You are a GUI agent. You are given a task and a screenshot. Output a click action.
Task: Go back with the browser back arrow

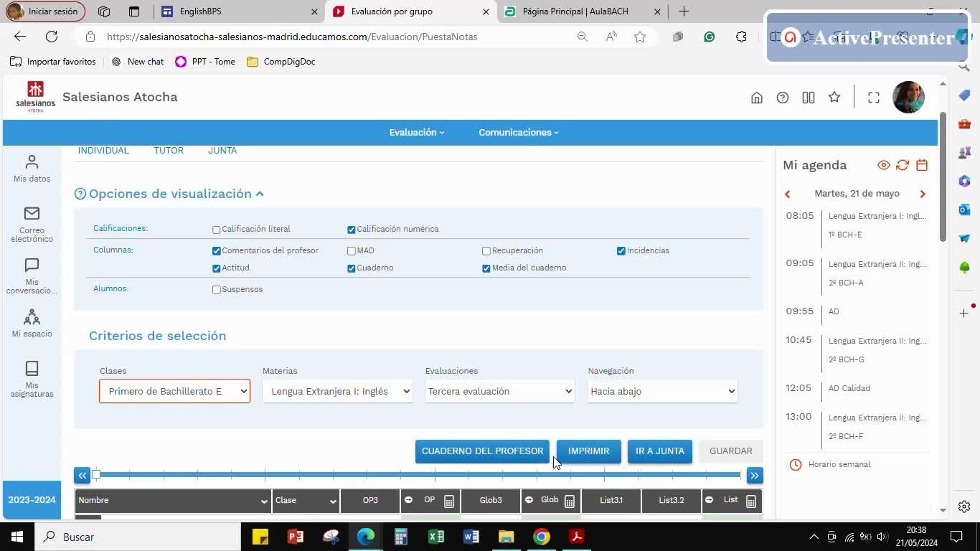pyautogui.click(x=20, y=37)
